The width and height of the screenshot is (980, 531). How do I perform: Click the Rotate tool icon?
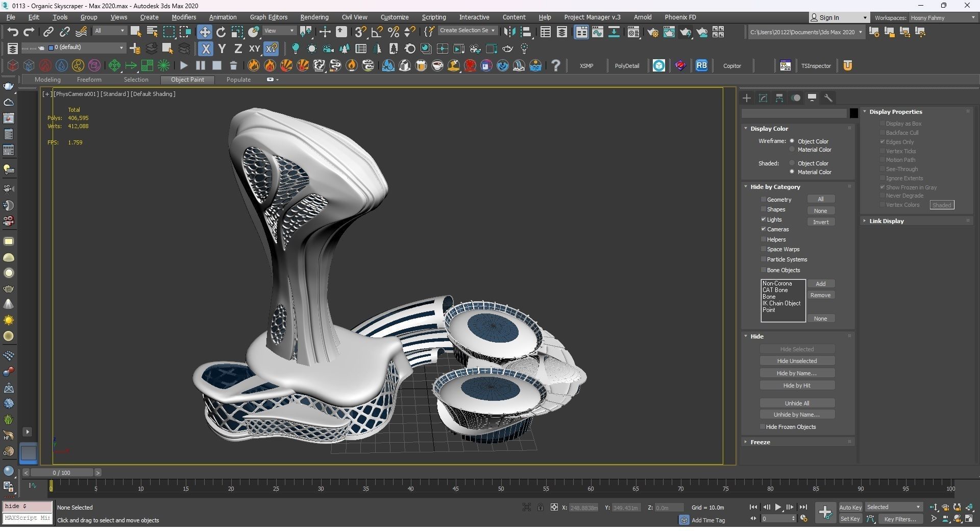(220, 32)
